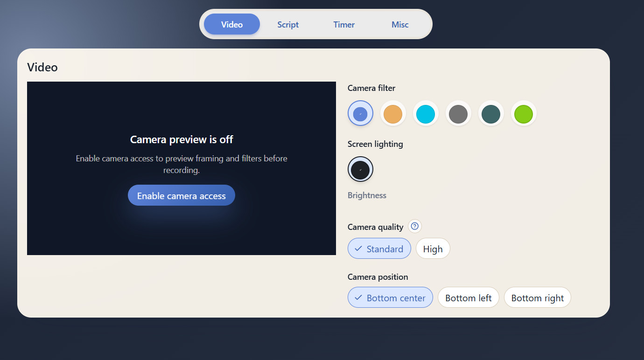Go to the Timer tab

[x=344, y=24]
